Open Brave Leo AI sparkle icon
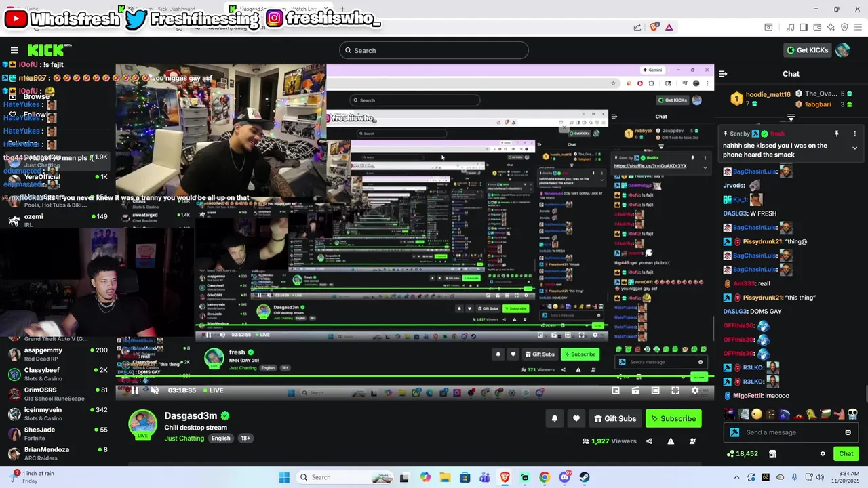868x488 pixels. coord(831,27)
